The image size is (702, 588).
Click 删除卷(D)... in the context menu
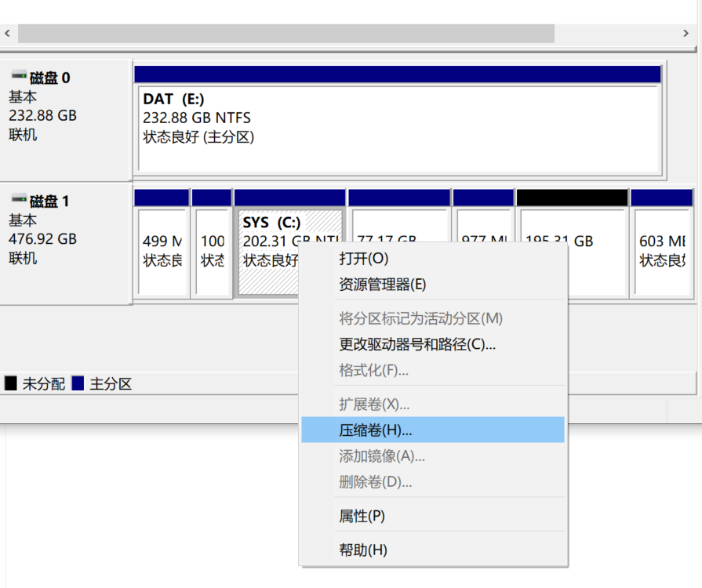433,482
